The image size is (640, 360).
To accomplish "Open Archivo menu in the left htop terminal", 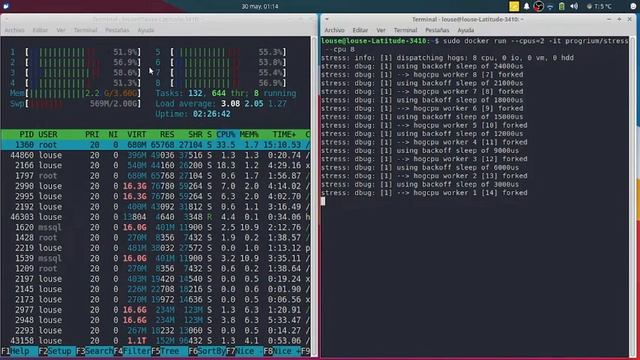I will tap(14, 30).
